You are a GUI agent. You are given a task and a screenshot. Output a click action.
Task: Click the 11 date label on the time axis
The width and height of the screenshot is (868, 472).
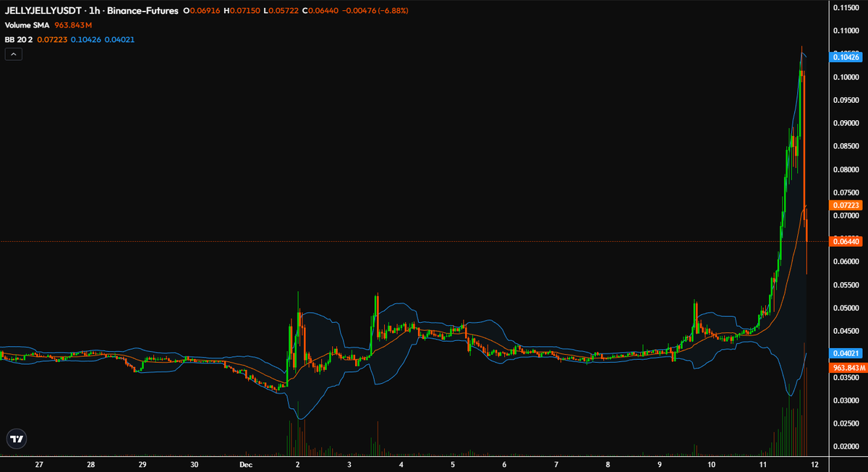coord(762,463)
